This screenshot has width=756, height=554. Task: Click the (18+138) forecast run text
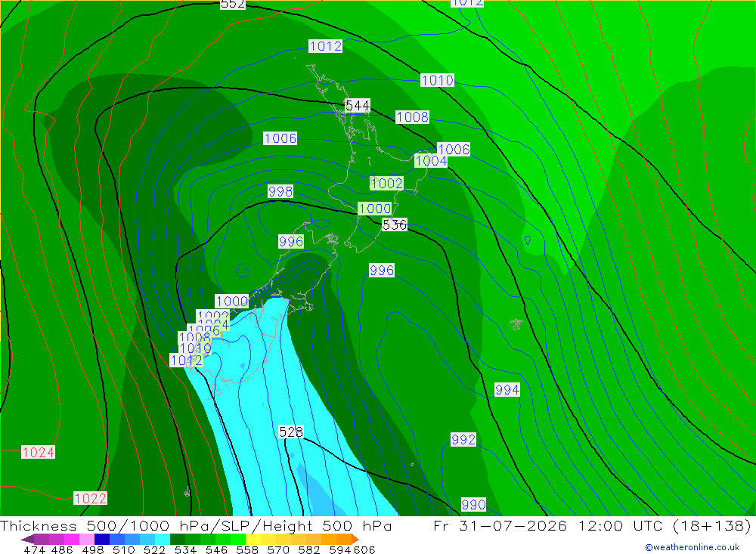(711, 525)
